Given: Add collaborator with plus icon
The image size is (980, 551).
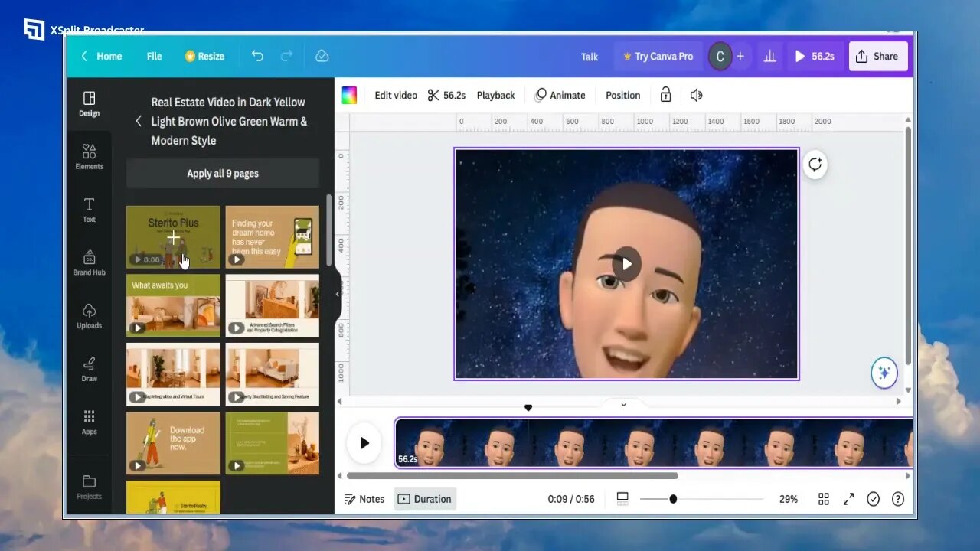Looking at the screenshot, I should coord(740,56).
